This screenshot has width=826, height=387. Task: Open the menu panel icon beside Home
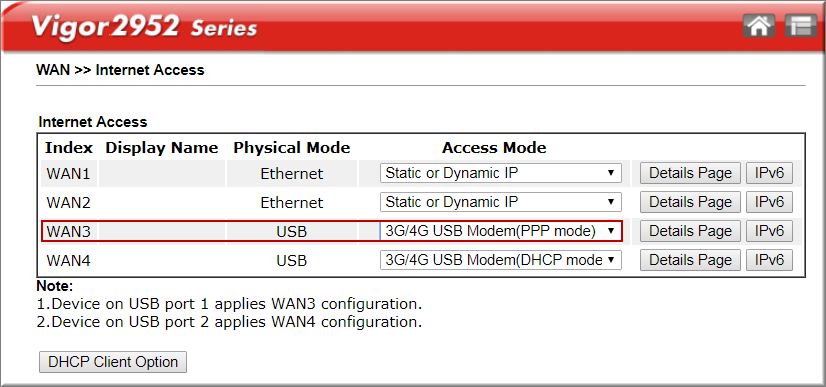click(x=801, y=26)
